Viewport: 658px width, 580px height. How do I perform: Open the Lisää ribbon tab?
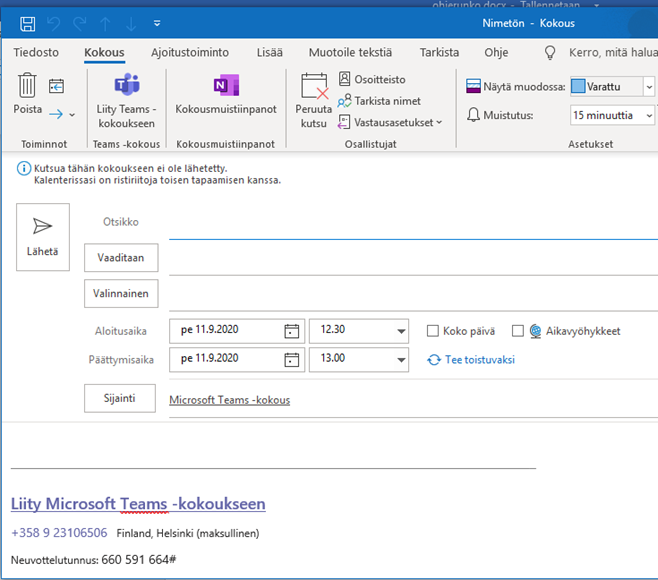point(269,52)
